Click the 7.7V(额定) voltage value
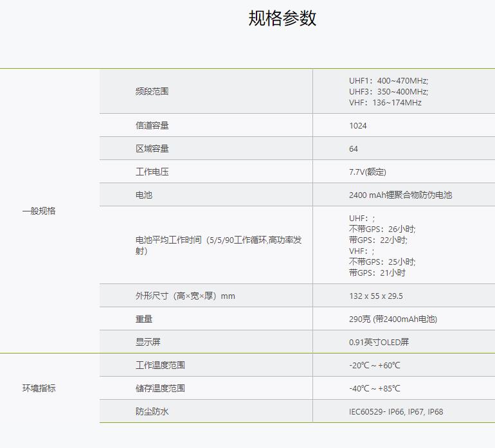 pyautogui.click(x=368, y=172)
